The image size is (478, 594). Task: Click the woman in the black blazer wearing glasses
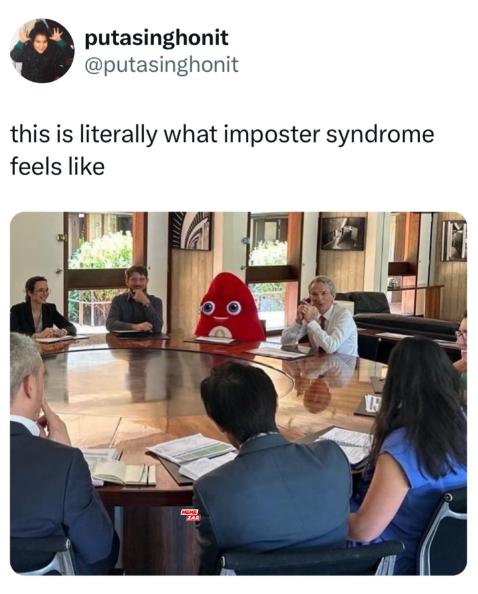(40, 308)
